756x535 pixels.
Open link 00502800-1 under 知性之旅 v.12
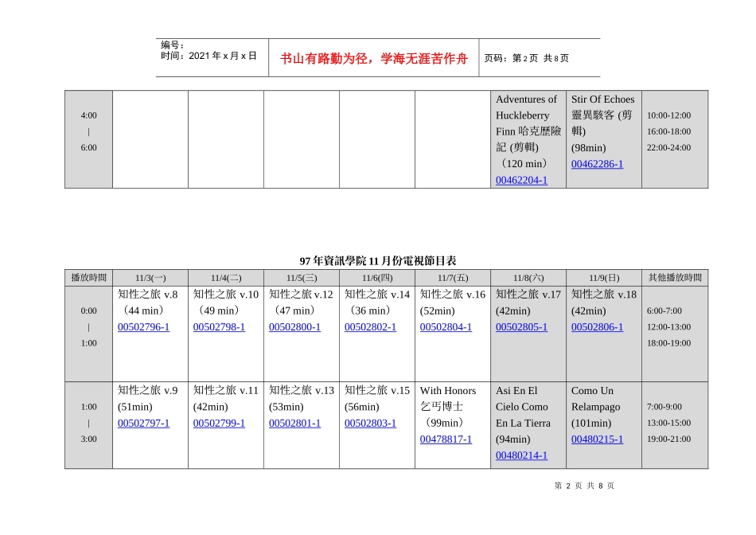pyautogui.click(x=294, y=327)
